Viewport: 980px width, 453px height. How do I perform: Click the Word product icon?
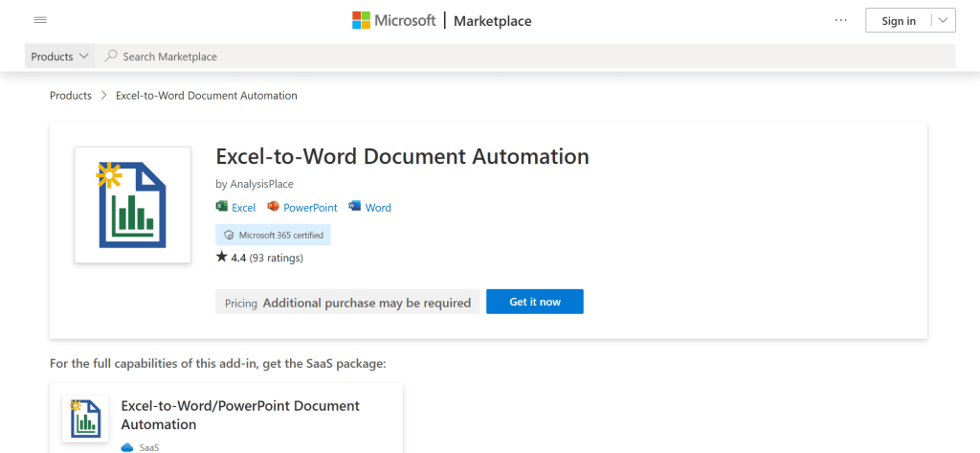[355, 207]
